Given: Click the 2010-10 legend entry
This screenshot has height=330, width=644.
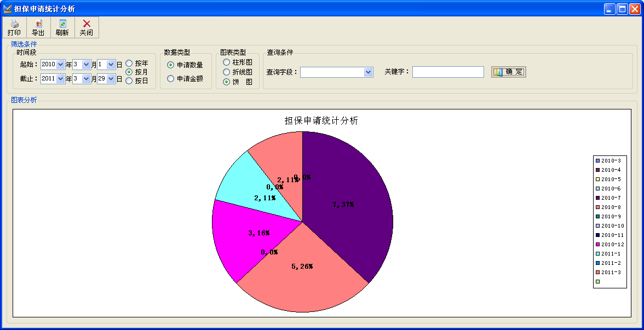Looking at the screenshot, I should [610, 225].
